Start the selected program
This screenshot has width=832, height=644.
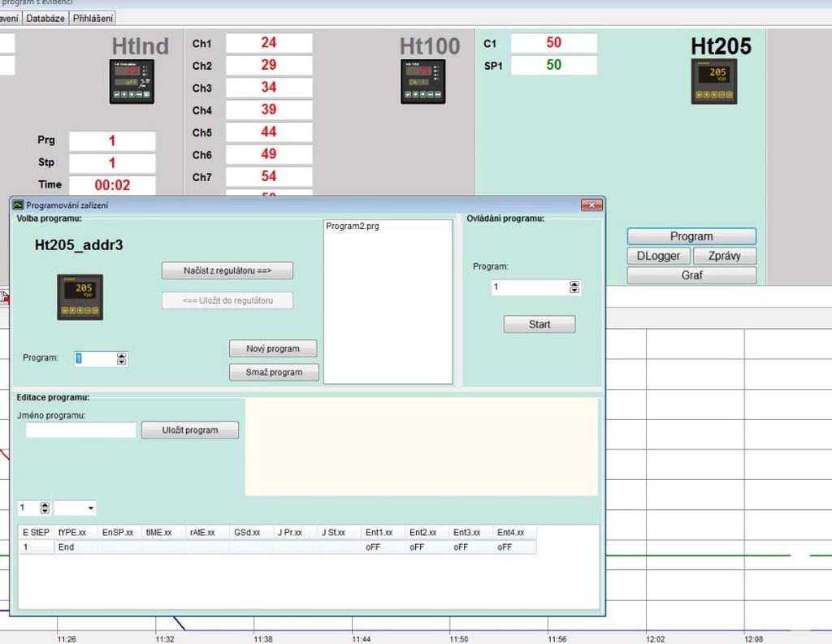coord(539,324)
